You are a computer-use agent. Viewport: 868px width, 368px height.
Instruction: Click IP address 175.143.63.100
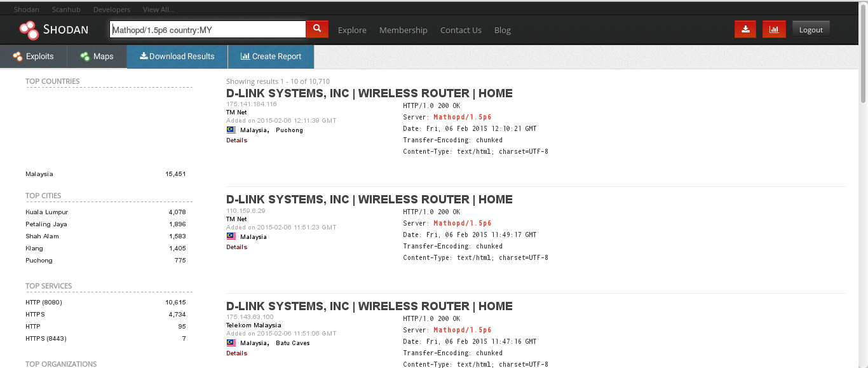[x=250, y=317]
